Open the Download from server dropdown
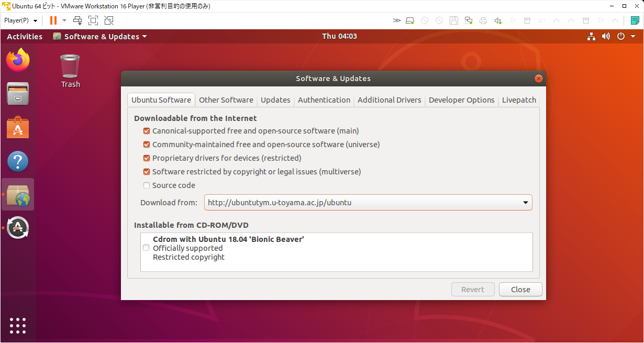 point(368,203)
